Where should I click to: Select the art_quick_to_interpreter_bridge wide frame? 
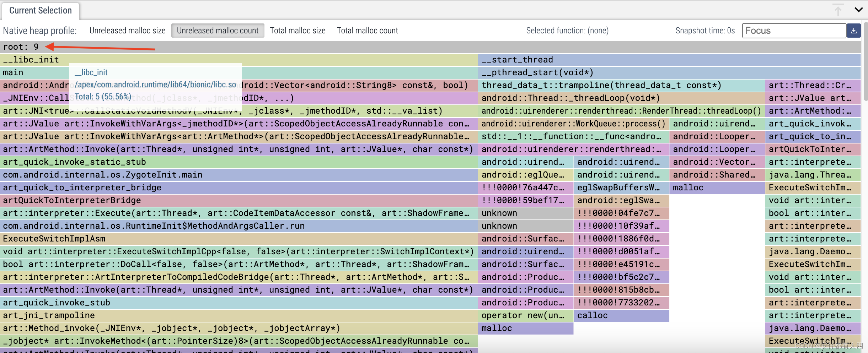pyautogui.click(x=239, y=188)
